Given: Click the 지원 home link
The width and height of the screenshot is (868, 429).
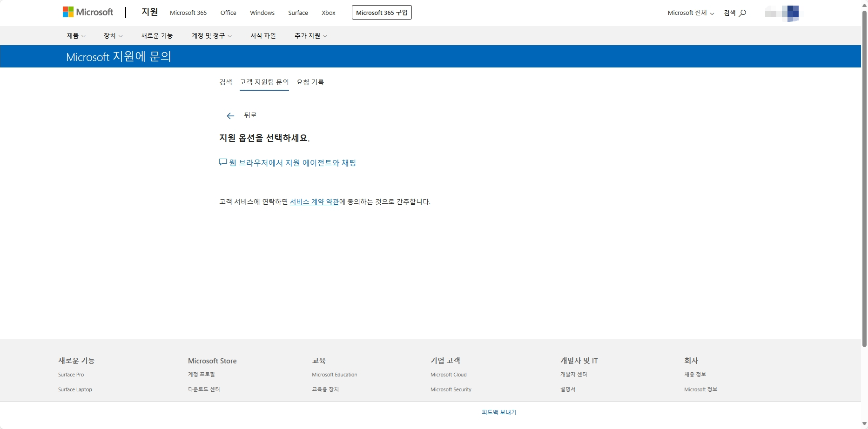Looking at the screenshot, I should (150, 12).
